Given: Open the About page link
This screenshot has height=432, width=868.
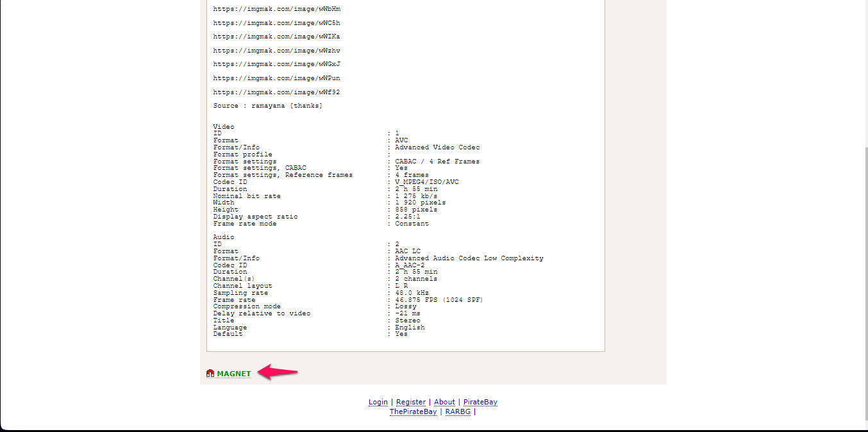Looking at the screenshot, I should pyautogui.click(x=444, y=403).
